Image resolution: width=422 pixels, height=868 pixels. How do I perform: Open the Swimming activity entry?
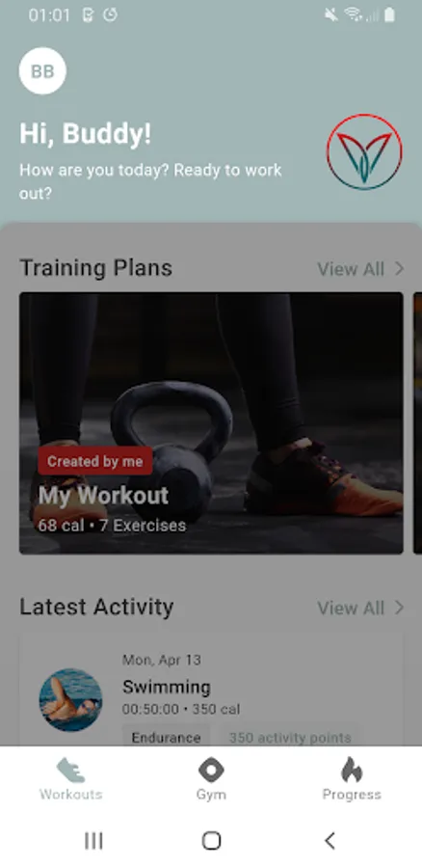click(x=211, y=691)
